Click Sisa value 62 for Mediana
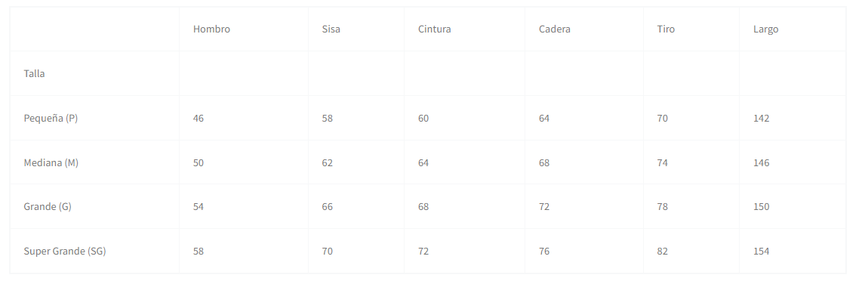 [327, 162]
